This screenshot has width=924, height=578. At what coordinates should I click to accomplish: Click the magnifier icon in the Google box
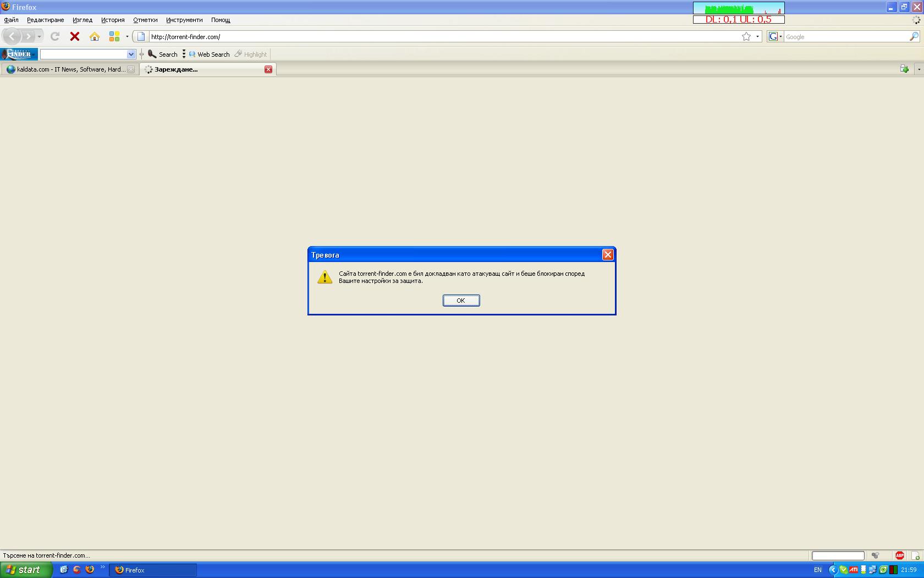coord(914,36)
